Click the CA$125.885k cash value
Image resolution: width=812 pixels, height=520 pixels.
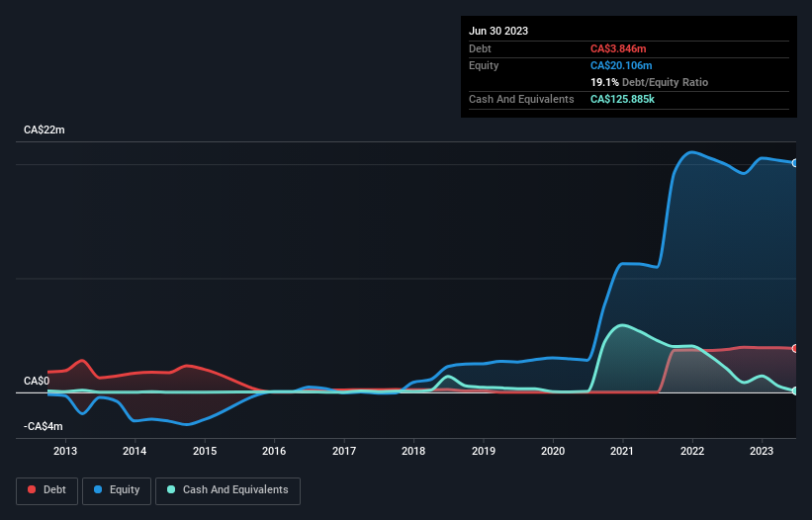tap(622, 99)
